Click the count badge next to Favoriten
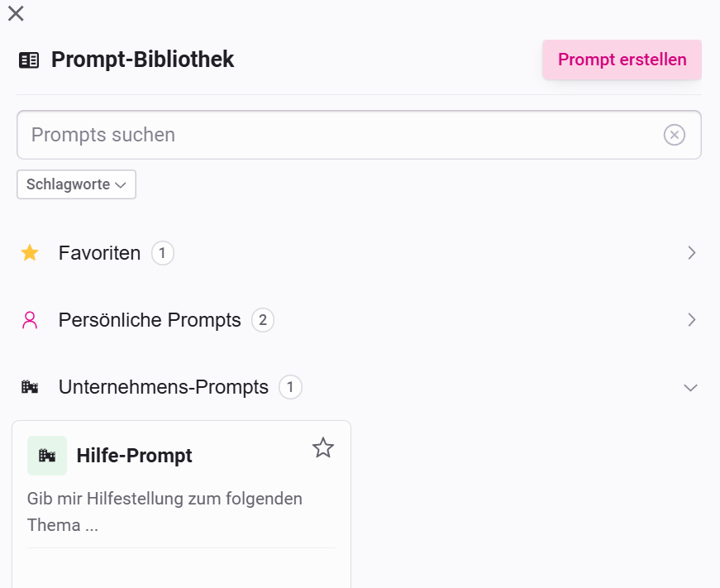Screen dimensions: 720x588 [163, 253]
